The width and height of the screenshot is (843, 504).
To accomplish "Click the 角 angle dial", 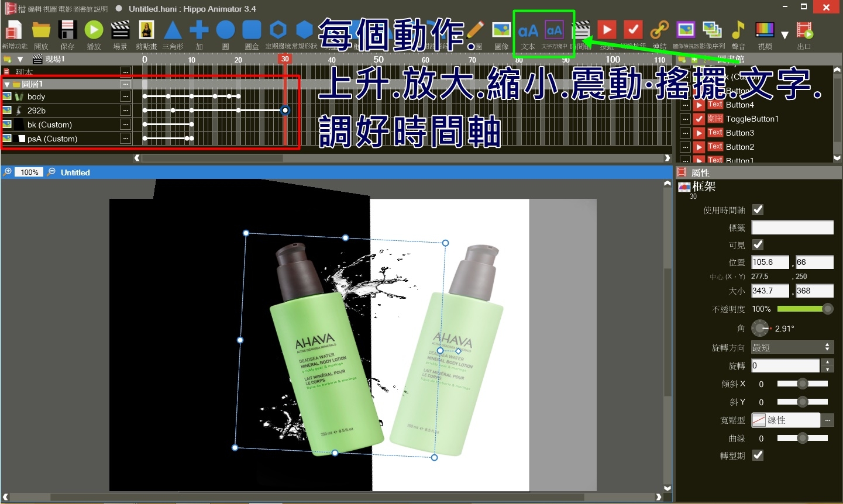I will (760, 328).
